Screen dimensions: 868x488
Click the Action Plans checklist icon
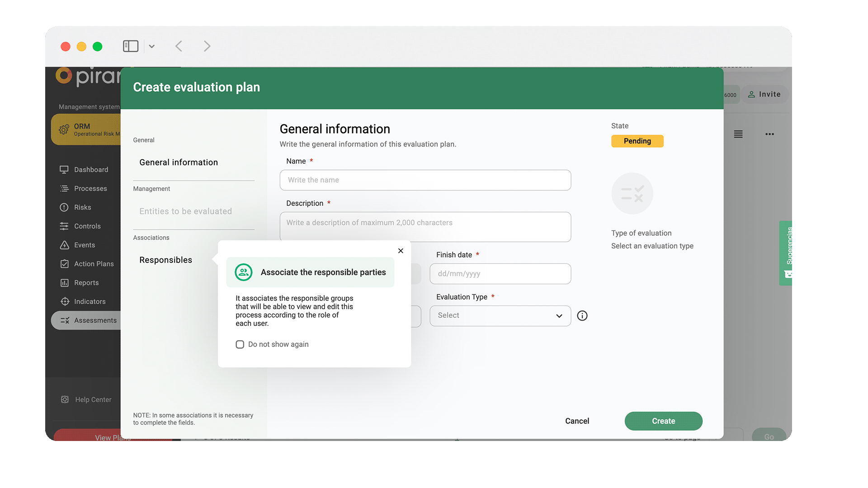pos(64,264)
